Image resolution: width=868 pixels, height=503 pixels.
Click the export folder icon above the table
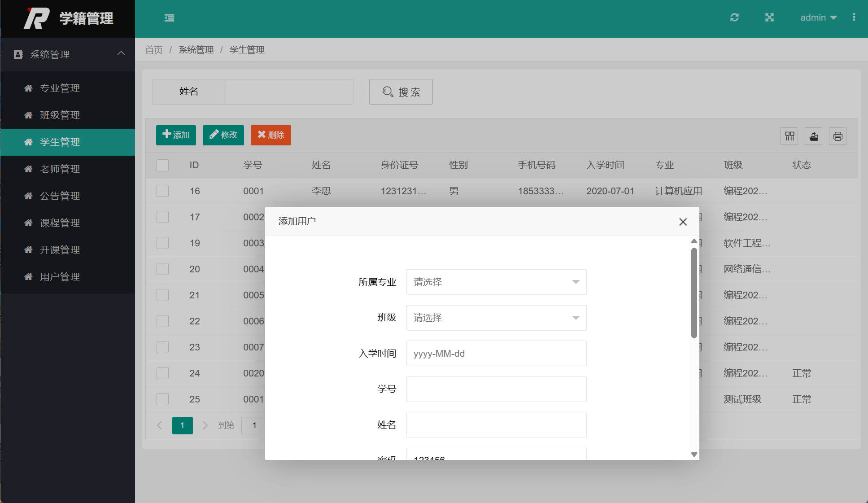tap(813, 136)
